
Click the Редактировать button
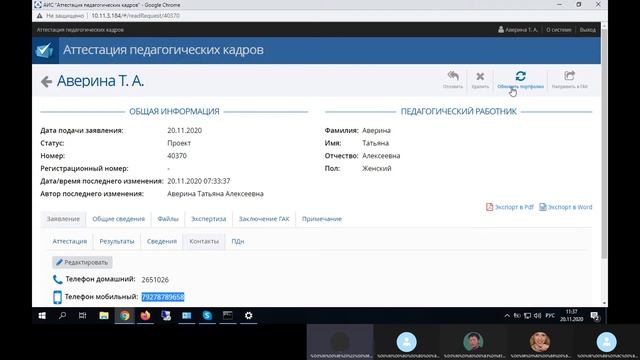point(82,262)
